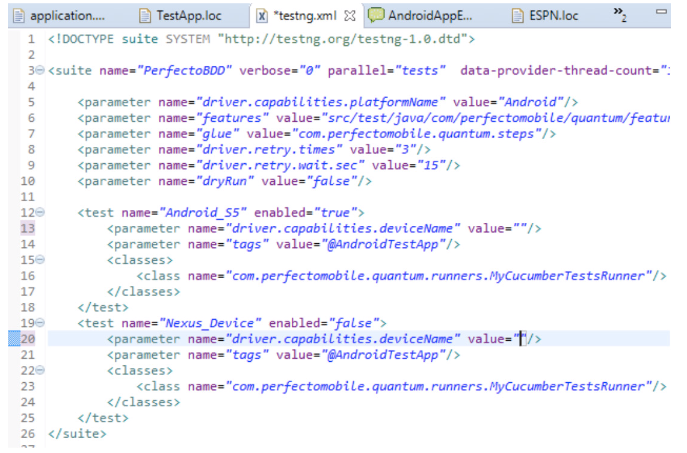This screenshot has height=453, width=687.
Task: Click the "driver.retry.wait.sec" parameter name
Action: point(280,165)
